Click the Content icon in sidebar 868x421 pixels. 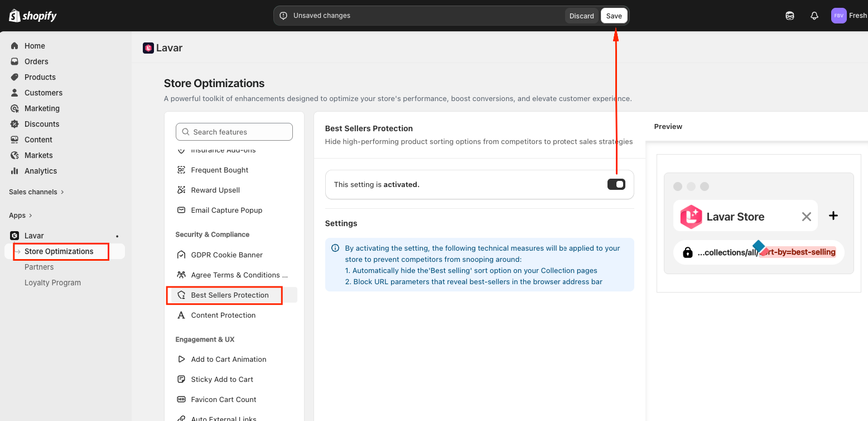coord(15,140)
